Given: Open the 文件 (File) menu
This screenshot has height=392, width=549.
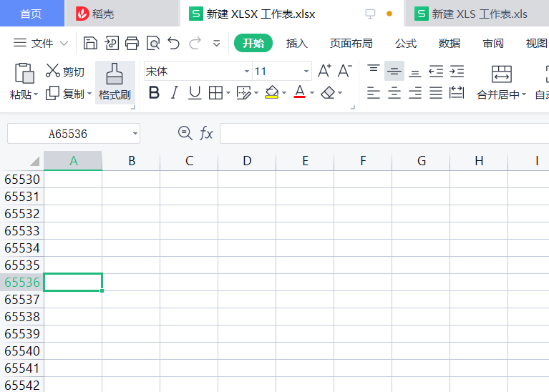Looking at the screenshot, I should (x=42, y=44).
